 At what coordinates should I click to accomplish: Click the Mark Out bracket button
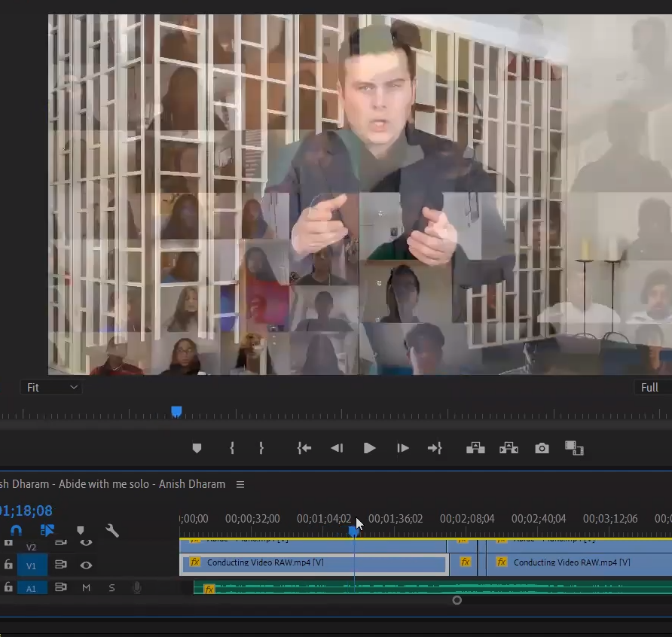(261, 449)
